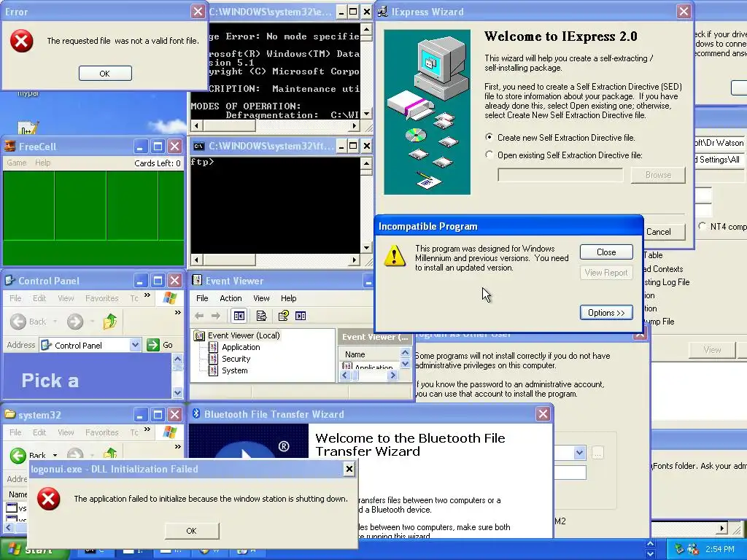Select Security log in Event Viewer tree
The width and height of the screenshot is (747, 560).
[x=236, y=359]
